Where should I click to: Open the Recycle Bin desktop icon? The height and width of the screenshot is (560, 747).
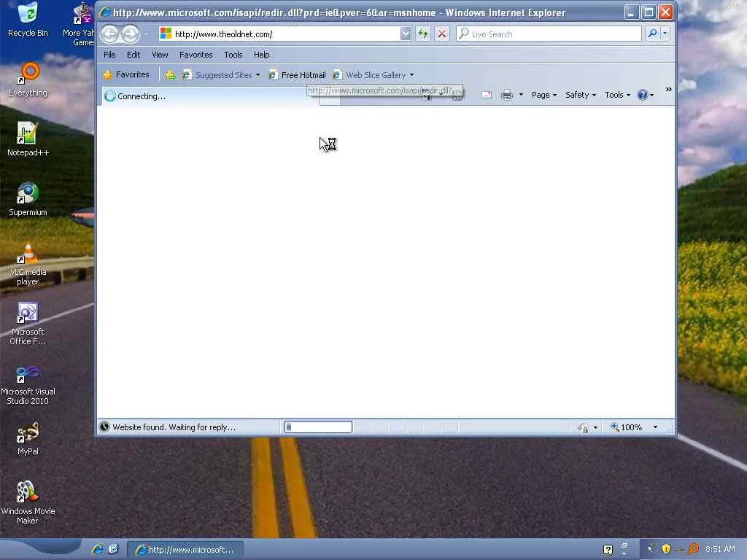[28, 20]
